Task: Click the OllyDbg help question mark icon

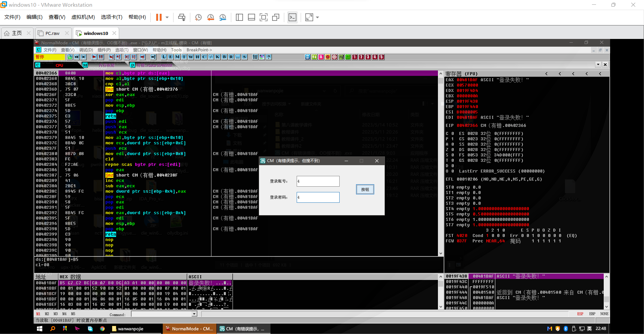Action: pyautogui.click(x=269, y=57)
